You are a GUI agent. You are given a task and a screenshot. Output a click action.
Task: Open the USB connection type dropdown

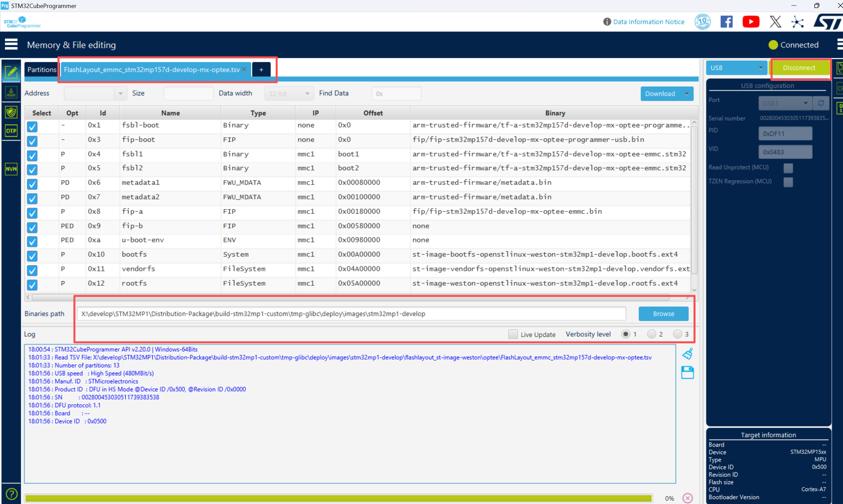(736, 68)
